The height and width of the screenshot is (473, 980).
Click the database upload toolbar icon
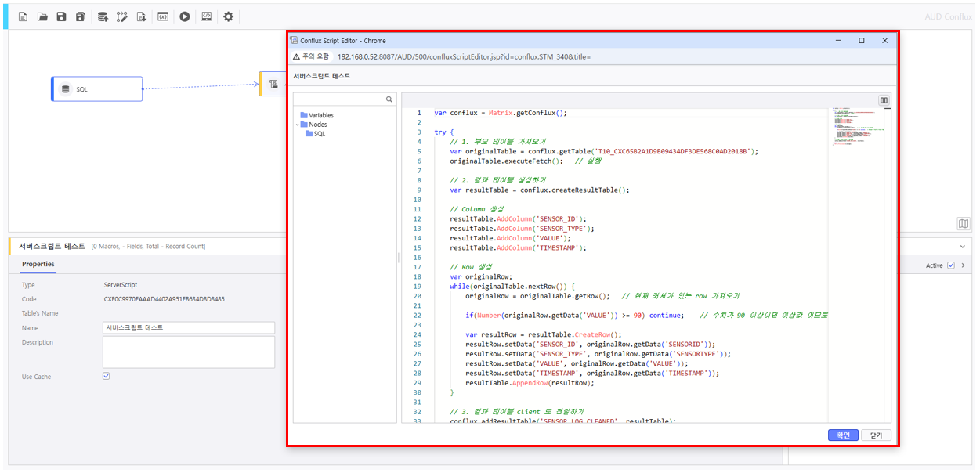[x=103, y=16]
